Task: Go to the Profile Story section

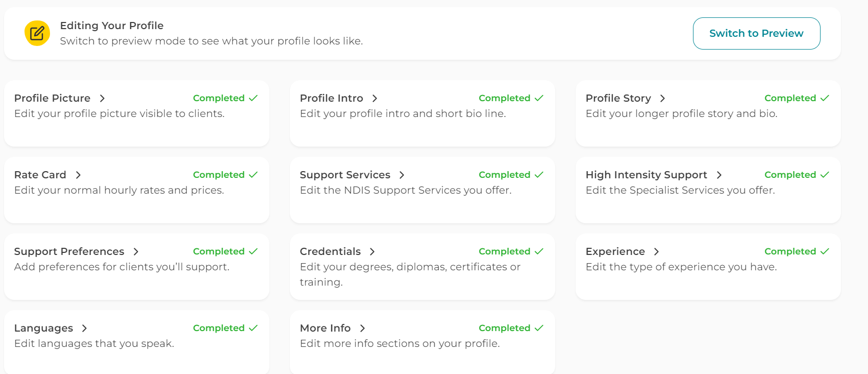Action: coord(618,98)
